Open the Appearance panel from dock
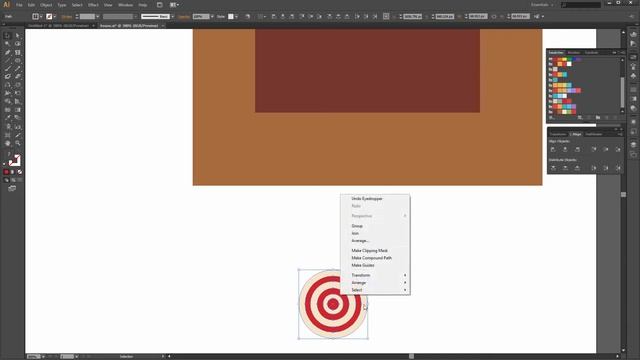 pos(633,122)
